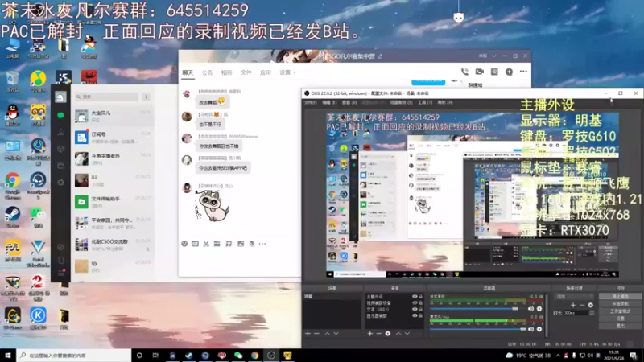This screenshot has width=644, height=362.
Task: Click the QQ group header more options dots
Action: pos(523,72)
